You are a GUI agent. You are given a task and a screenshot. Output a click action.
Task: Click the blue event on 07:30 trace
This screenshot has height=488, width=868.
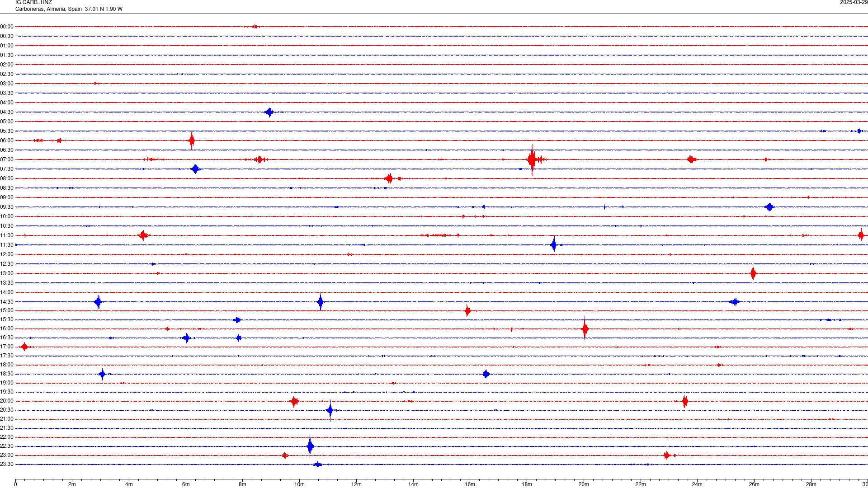coord(195,169)
